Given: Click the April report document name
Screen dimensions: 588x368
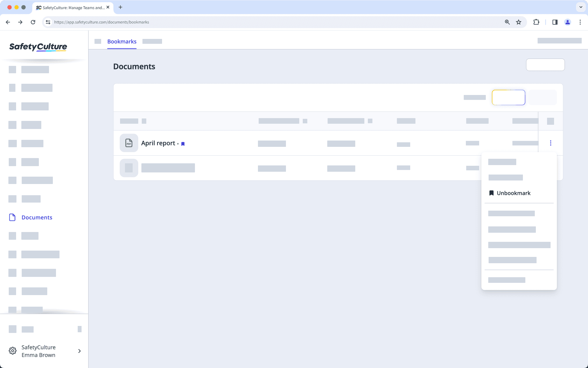Looking at the screenshot, I should tap(158, 143).
